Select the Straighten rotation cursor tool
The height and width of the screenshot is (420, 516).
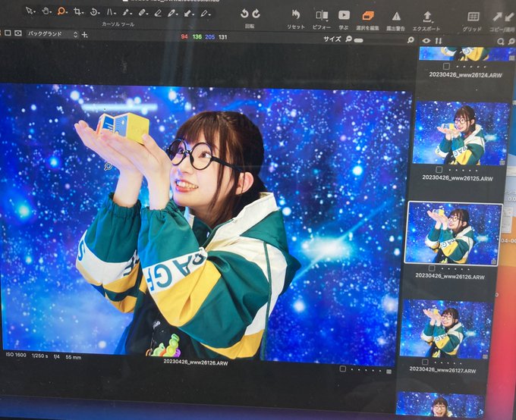pos(94,12)
